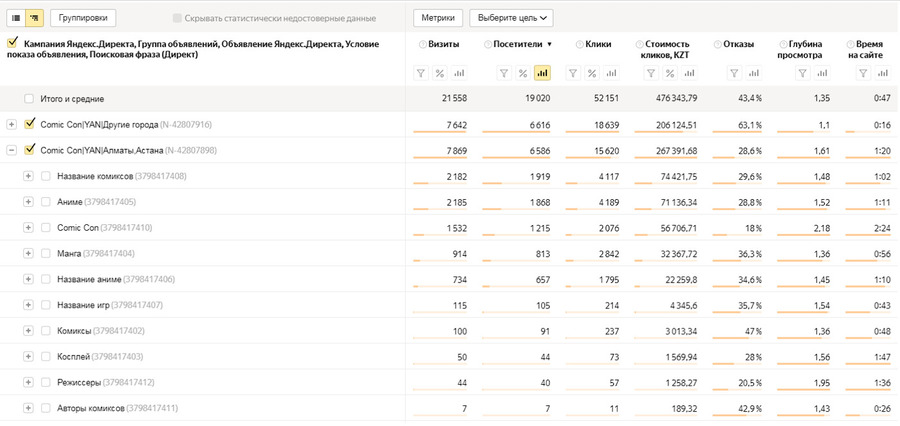Check the Название комиксов row checkbox

click(x=46, y=176)
